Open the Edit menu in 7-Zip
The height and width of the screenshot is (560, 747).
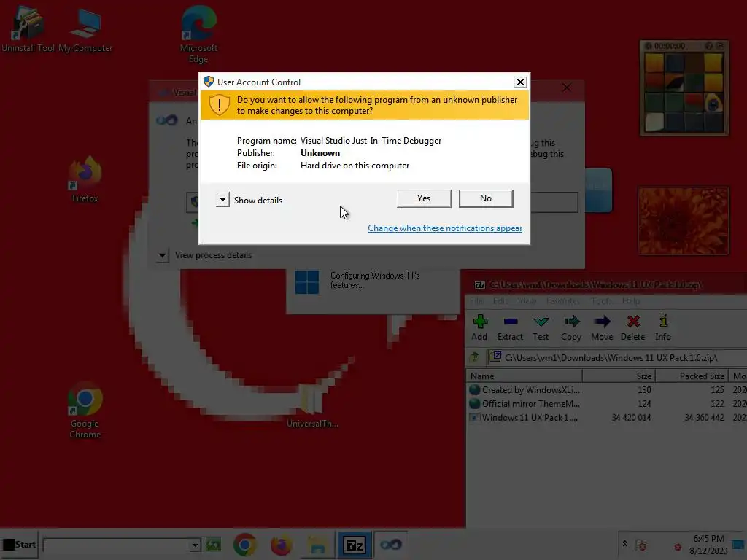(x=500, y=301)
